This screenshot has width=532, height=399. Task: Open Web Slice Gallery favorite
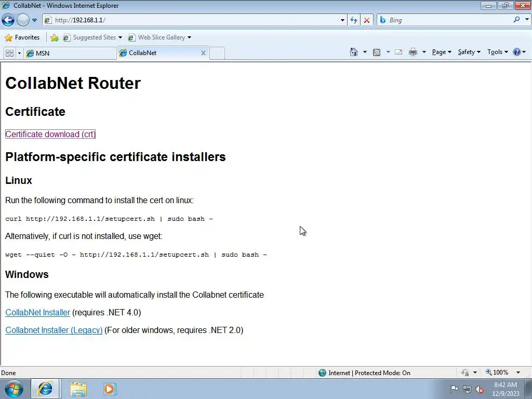pos(159,37)
